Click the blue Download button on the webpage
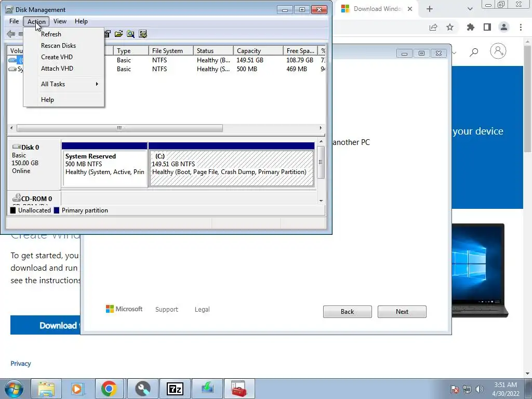532x399 pixels. click(45, 325)
